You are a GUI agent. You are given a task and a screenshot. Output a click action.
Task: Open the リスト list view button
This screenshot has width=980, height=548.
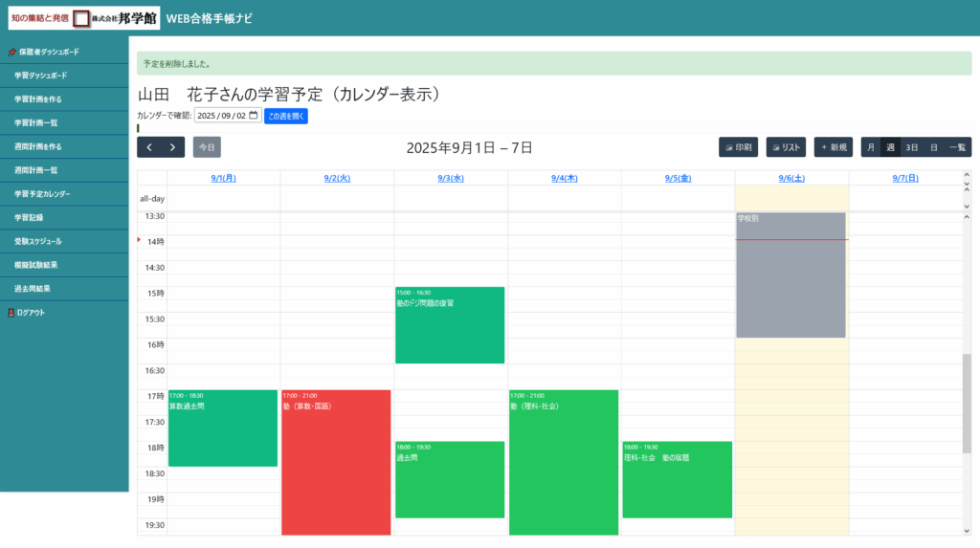786,147
